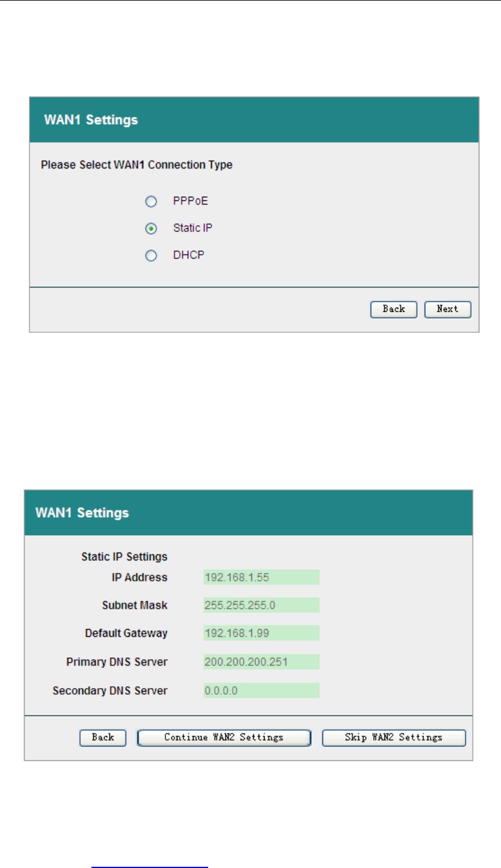Click the Primary DNS Server label

click(117, 662)
